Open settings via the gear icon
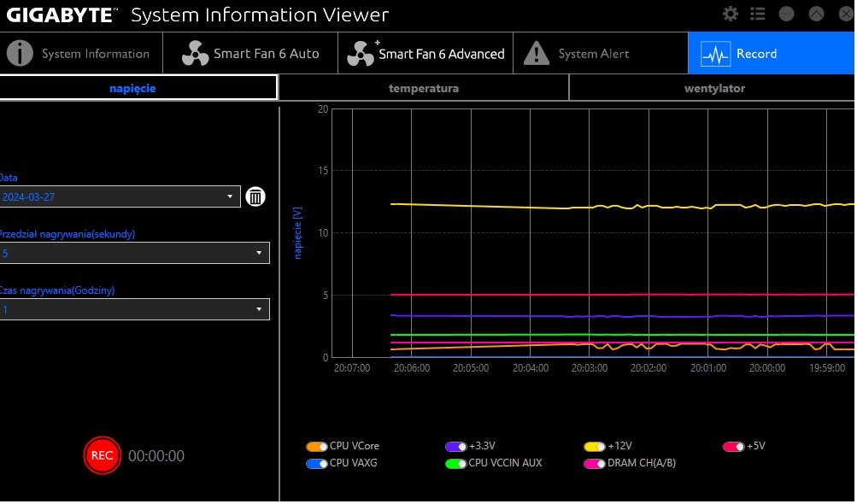Image resolution: width=857 pixels, height=504 pixels. pos(731,14)
